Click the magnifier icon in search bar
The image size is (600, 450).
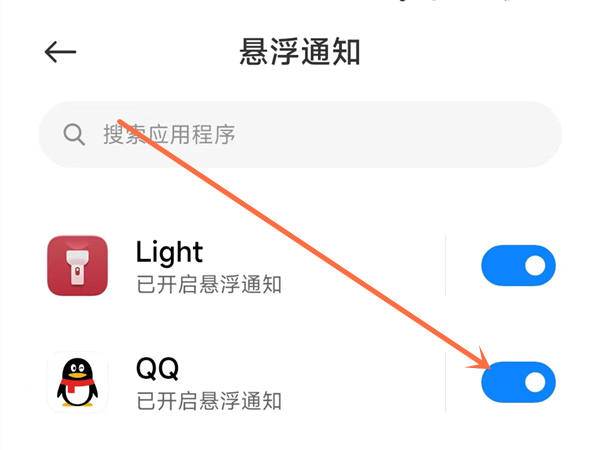74,134
